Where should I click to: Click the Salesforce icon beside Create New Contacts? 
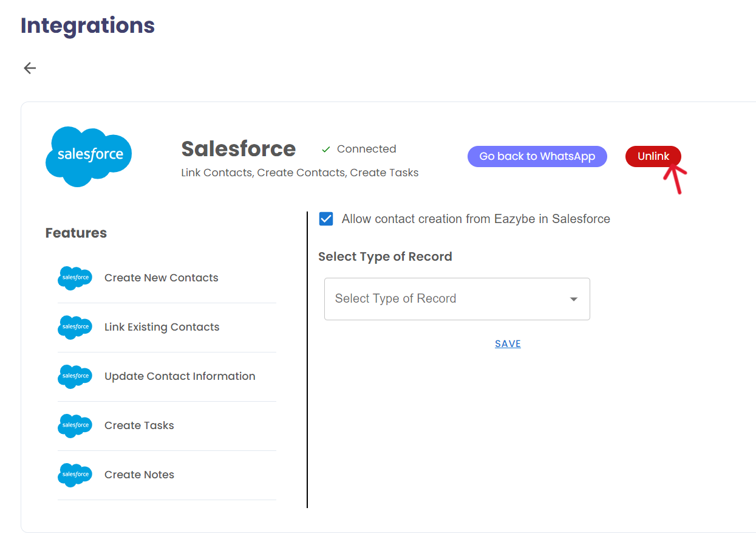point(75,278)
